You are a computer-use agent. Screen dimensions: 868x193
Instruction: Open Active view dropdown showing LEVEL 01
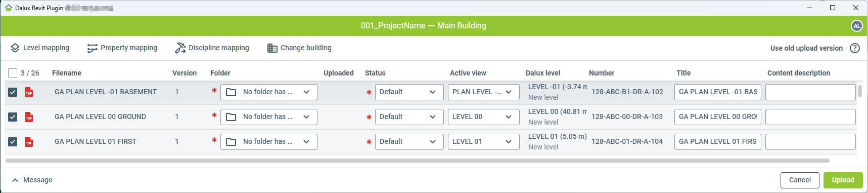point(483,142)
